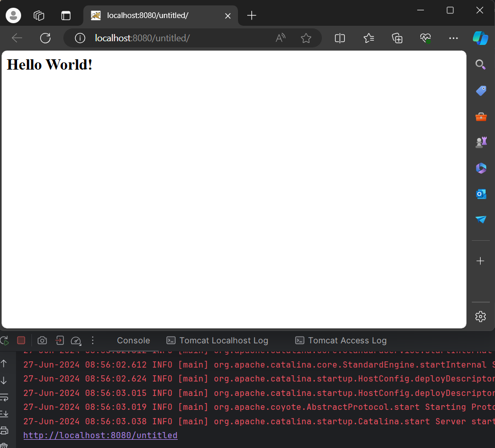495x448 pixels.
Task: Start Read aloud from the address bar
Action: [280, 38]
